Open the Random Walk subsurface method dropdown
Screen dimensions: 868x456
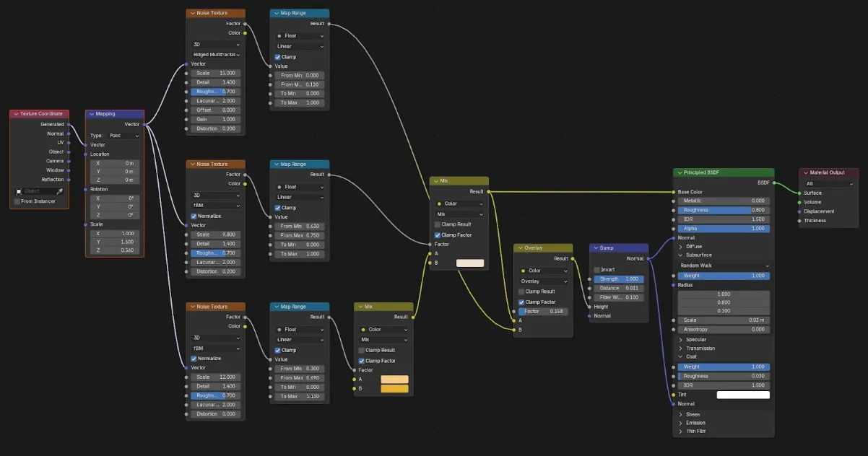[724, 266]
